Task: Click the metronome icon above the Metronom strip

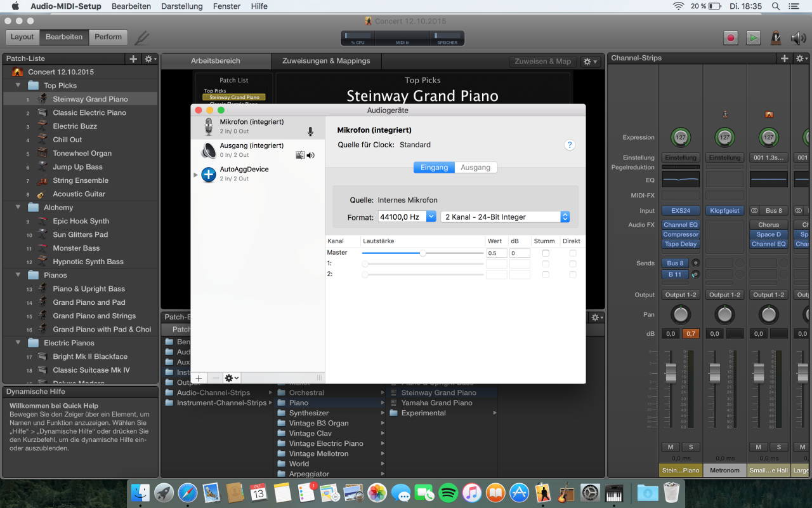Action: [x=724, y=115]
